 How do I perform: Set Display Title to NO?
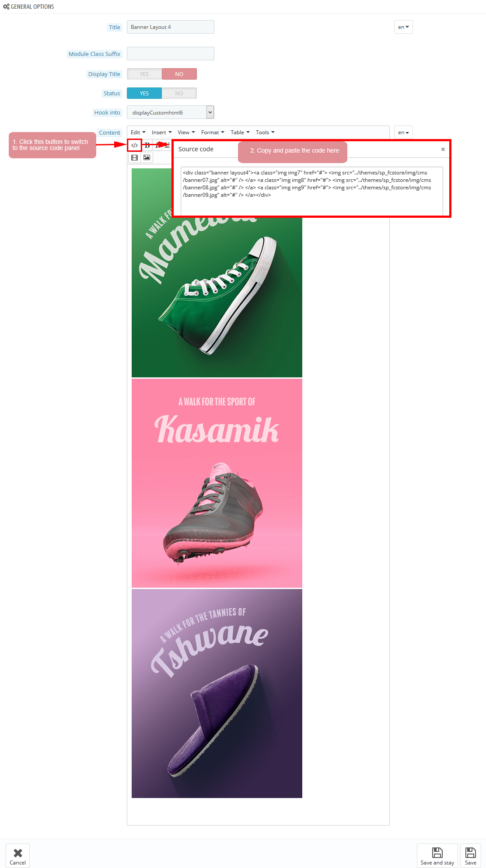coord(179,74)
